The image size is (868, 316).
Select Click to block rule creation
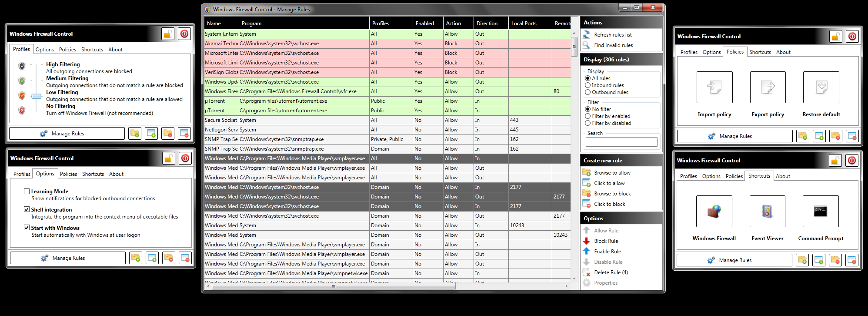609,204
